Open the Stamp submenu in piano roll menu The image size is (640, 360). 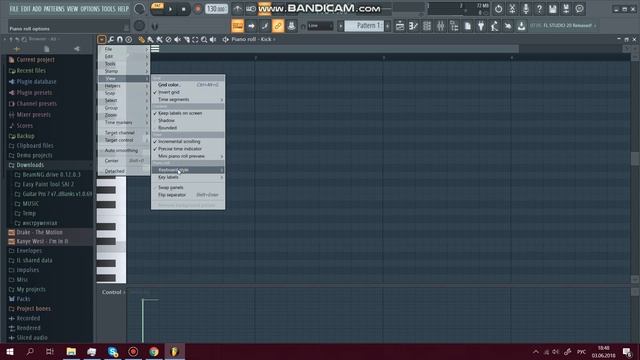click(124, 71)
